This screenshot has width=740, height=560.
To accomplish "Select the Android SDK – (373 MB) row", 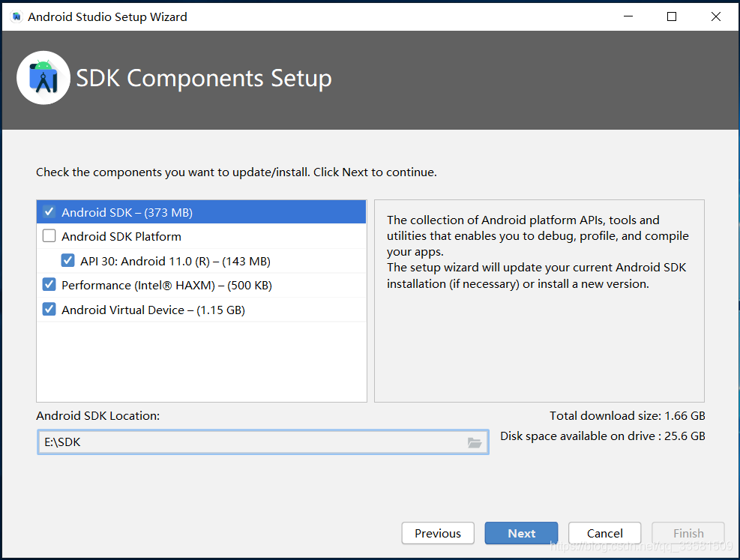I will [202, 212].
